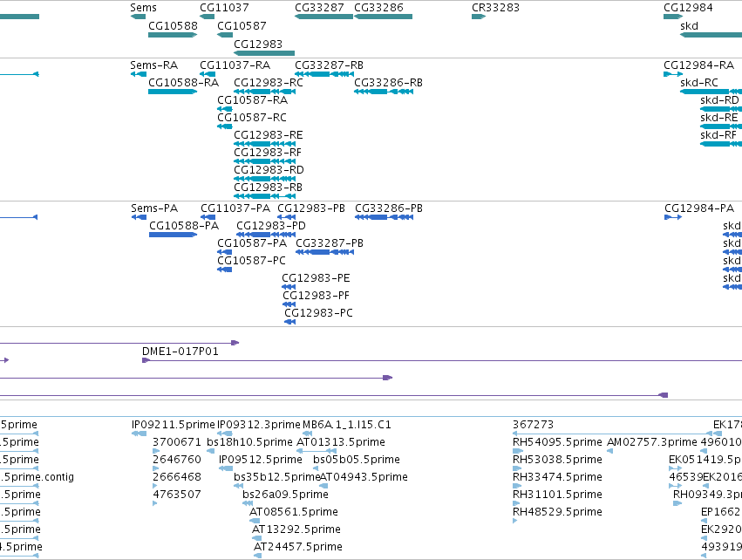This screenshot has height=560, width=742.
Task: Select EST AM02757.3prime
Action: click(652, 442)
